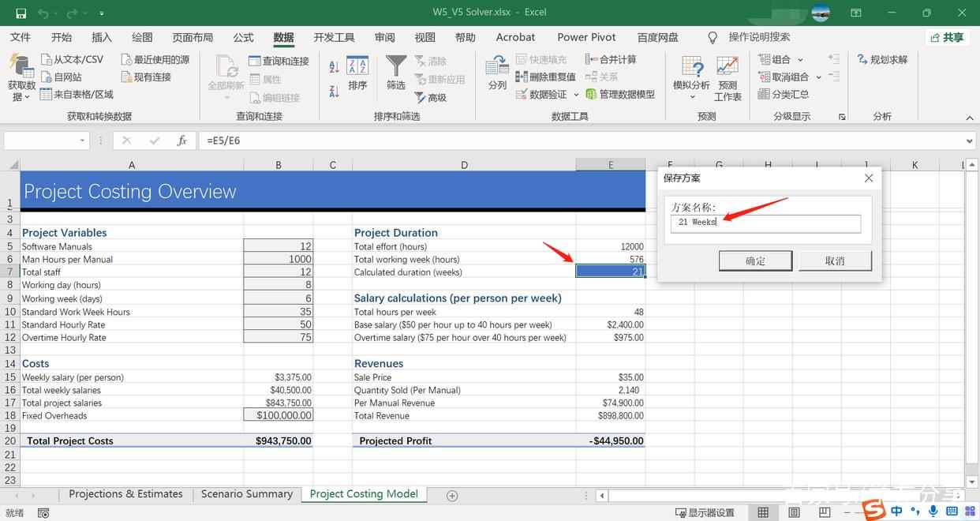The height and width of the screenshot is (521, 980).
Task: Open 高级 advanced filter
Action: coord(431,97)
